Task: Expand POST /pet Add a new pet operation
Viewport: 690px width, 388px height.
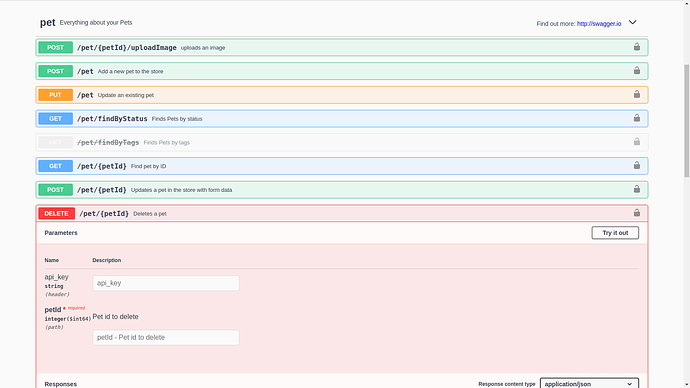Action: click(341, 71)
